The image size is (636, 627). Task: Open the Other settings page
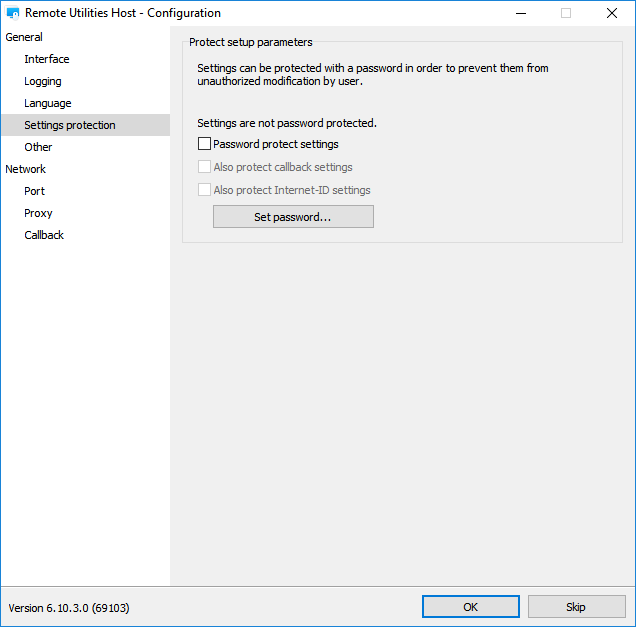(x=38, y=147)
